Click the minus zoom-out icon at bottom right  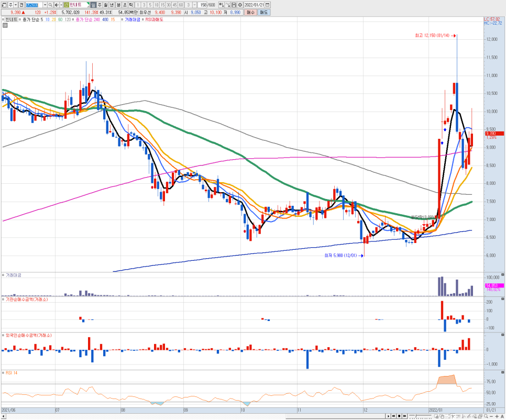tap(491, 416)
